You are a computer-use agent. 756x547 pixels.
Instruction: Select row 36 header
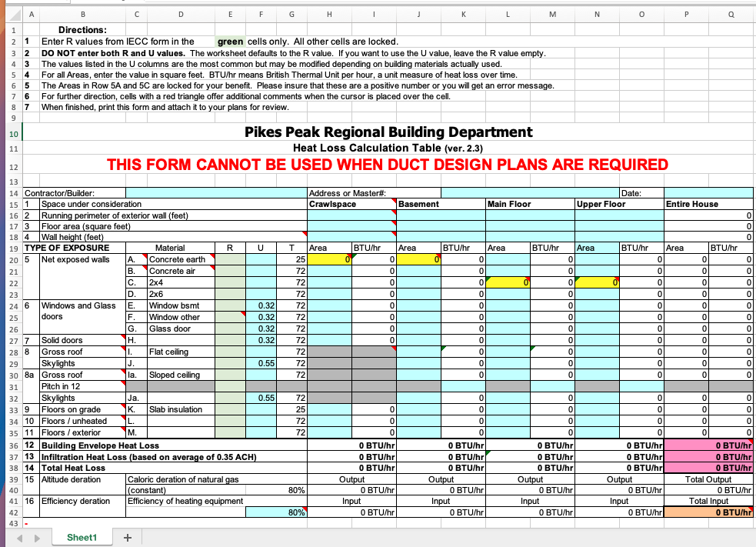tap(14, 445)
